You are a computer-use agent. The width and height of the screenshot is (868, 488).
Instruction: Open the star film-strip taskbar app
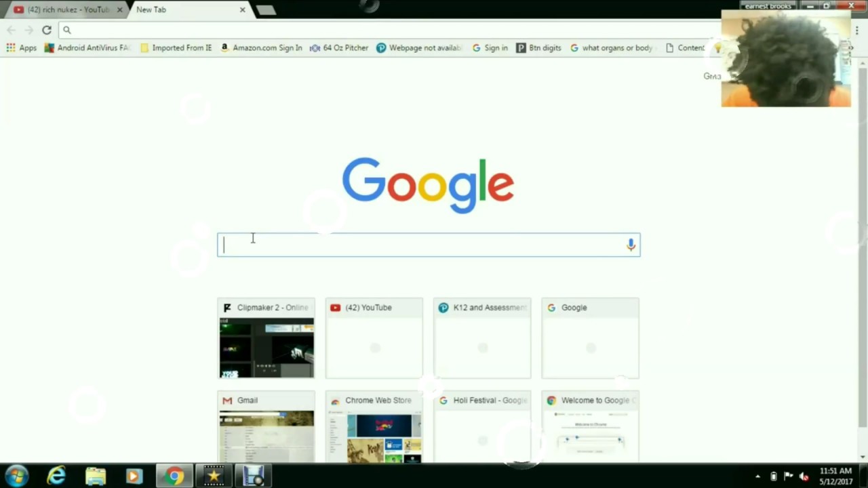(214, 476)
